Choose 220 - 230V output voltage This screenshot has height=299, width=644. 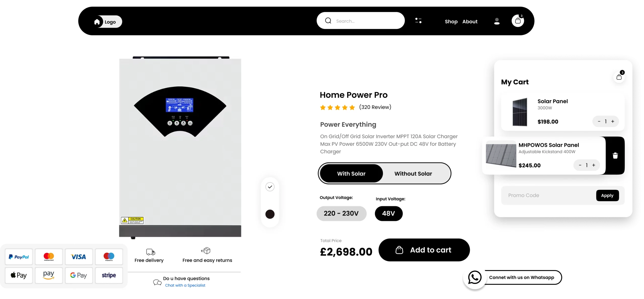(341, 213)
